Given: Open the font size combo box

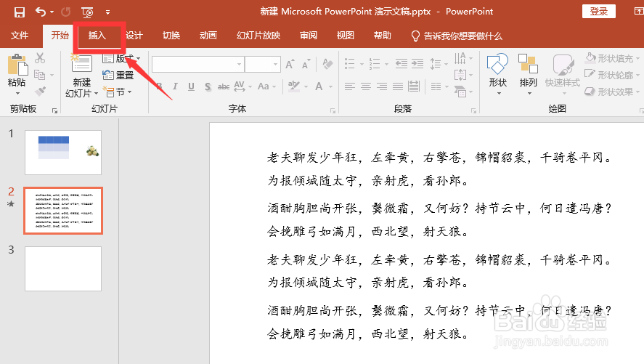Looking at the screenshot, I should coord(262,65).
